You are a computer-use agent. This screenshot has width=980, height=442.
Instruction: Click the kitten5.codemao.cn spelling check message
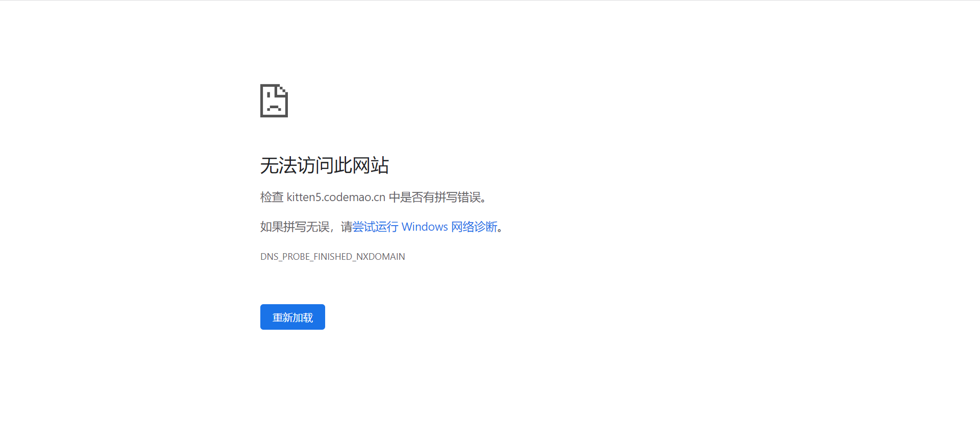[x=374, y=197]
